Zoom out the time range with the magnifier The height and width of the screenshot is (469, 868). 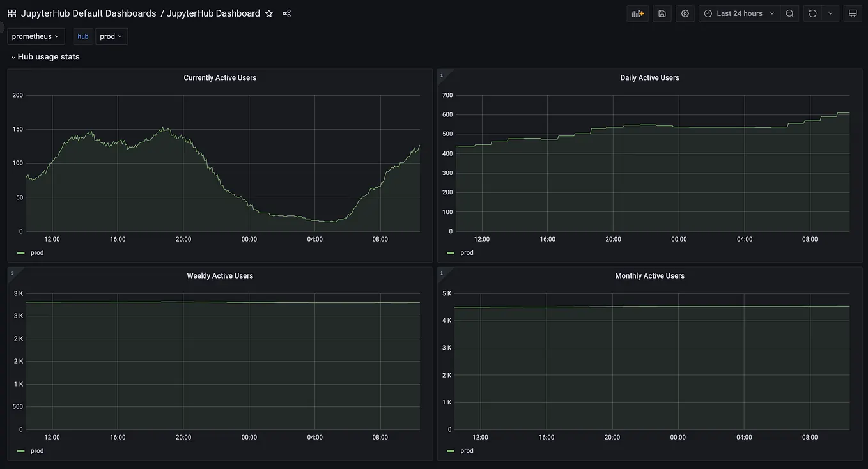[x=789, y=13]
